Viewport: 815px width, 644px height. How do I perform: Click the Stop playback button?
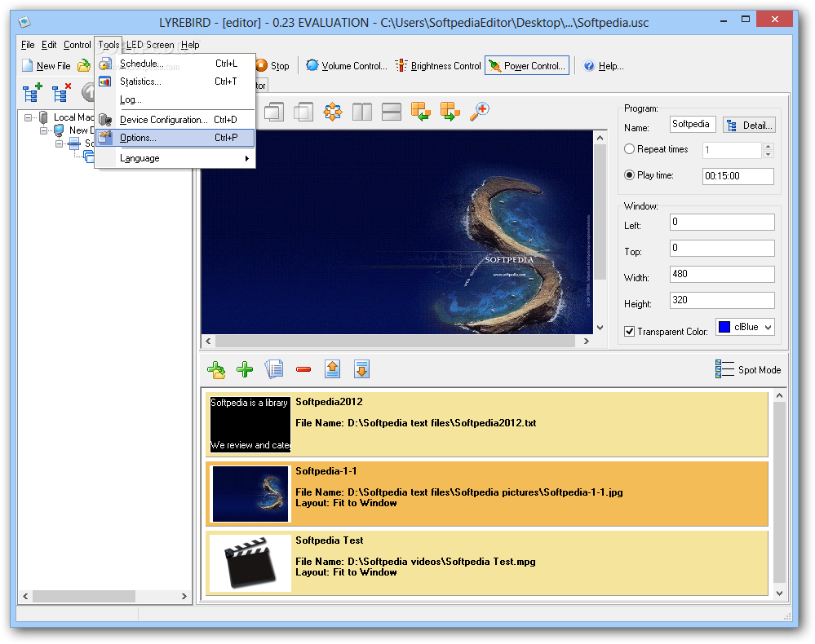pos(272,66)
